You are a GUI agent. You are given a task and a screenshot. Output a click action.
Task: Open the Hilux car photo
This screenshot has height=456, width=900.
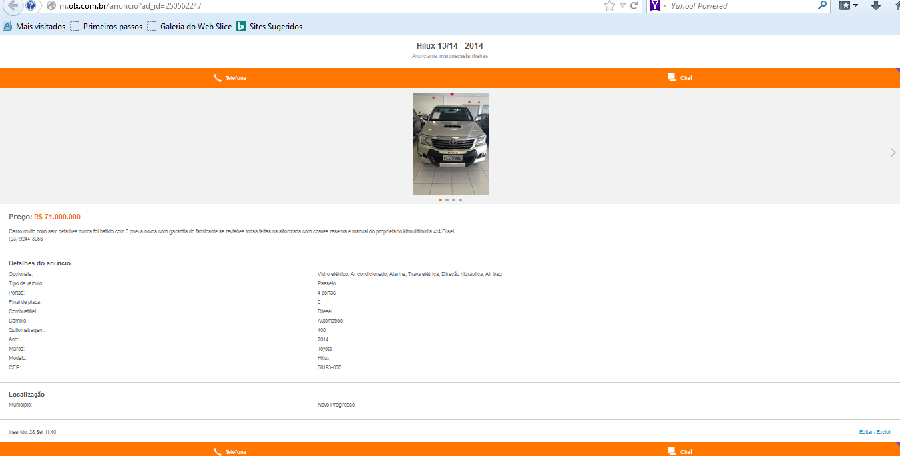[451, 144]
